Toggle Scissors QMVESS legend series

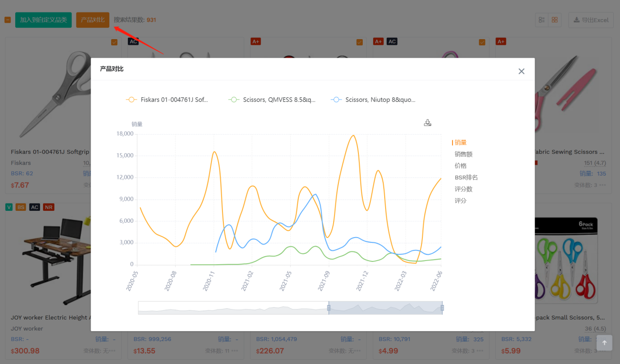click(x=272, y=100)
